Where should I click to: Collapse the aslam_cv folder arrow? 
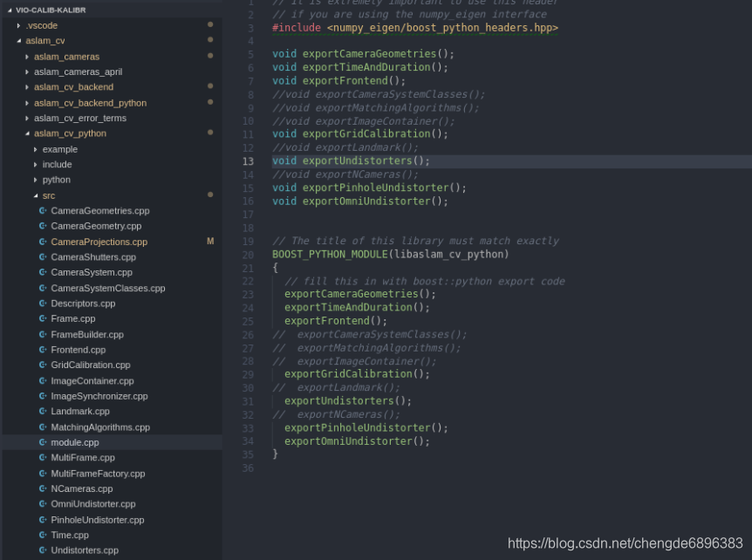18,41
